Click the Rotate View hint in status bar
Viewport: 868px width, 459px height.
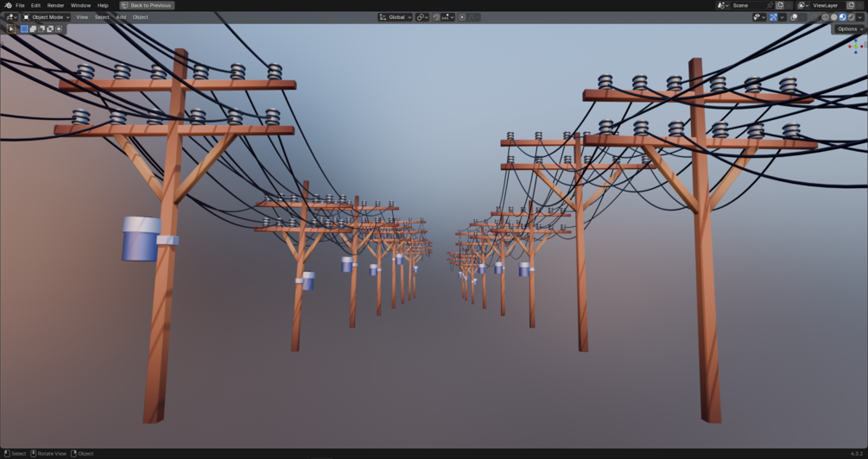point(48,454)
